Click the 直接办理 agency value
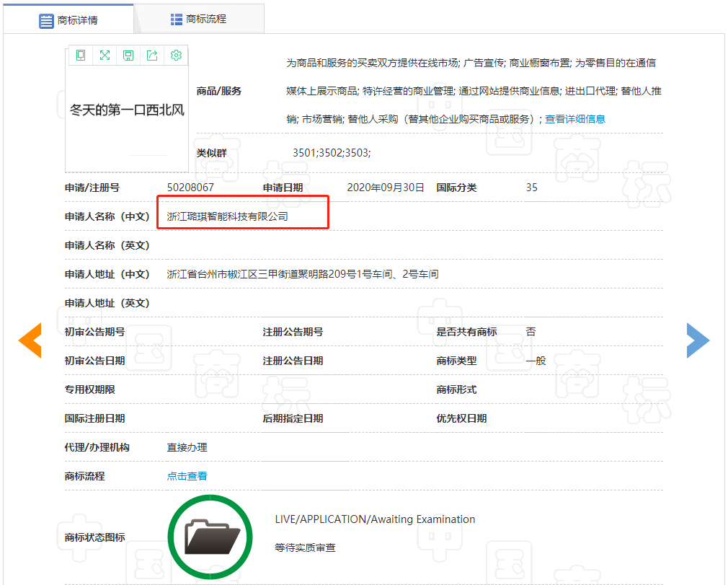 [187, 447]
